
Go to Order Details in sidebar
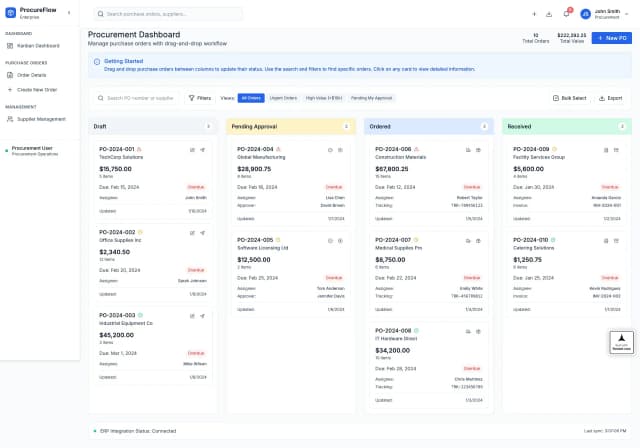31,75
